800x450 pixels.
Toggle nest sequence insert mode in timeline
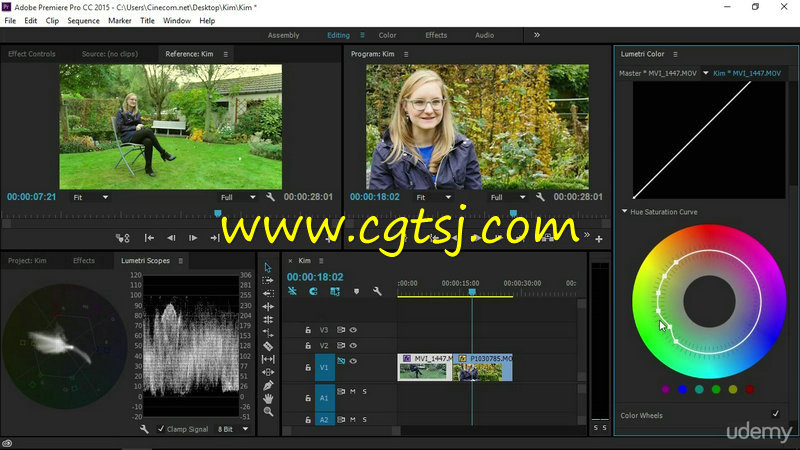(292, 291)
